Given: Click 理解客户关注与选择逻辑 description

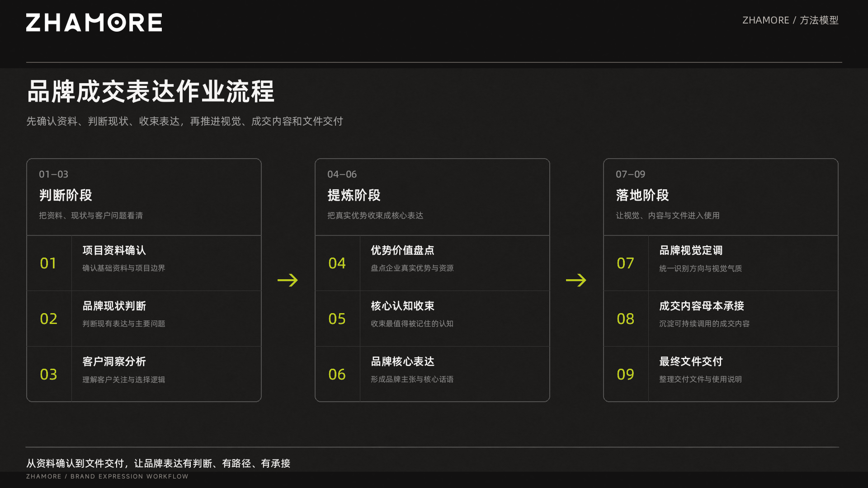Looking at the screenshot, I should pyautogui.click(x=124, y=380).
